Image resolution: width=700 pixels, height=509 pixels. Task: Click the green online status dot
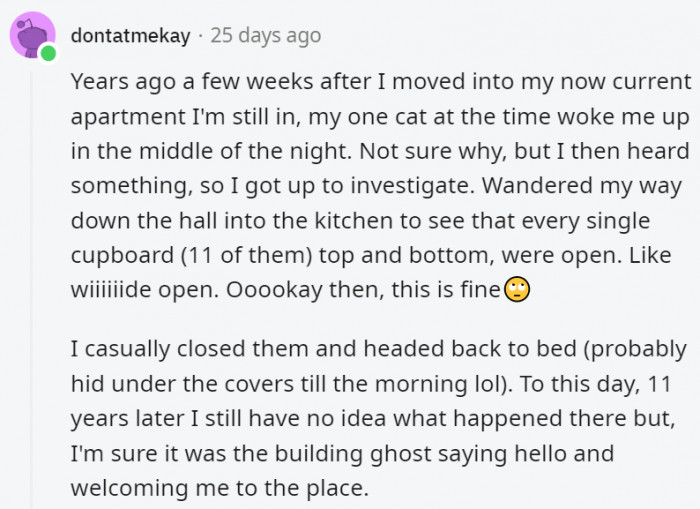(48, 54)
